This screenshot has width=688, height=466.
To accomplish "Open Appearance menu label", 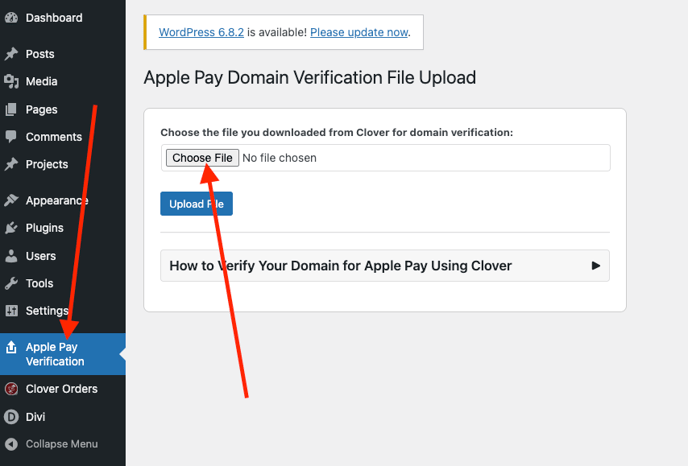I will pos(57,201).
